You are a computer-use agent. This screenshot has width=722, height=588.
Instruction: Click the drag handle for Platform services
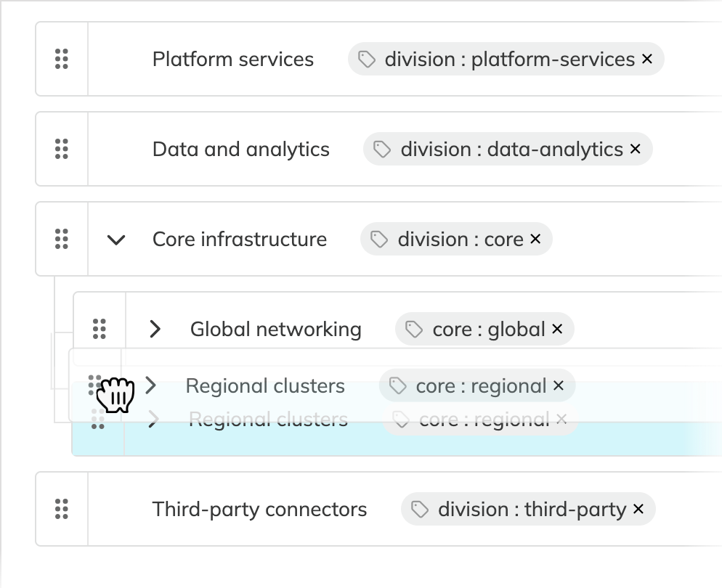[x=61, y=59]
